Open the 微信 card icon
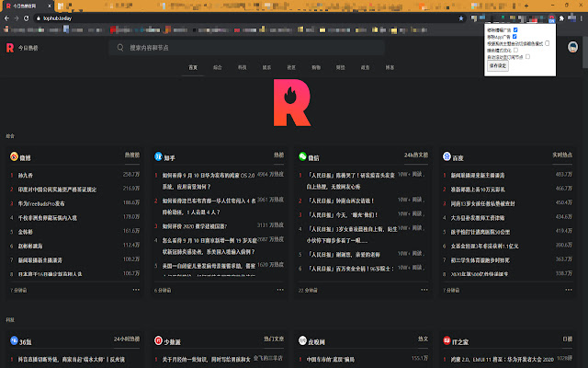The height and width of the screenshot is (368, 588). (302, 156)
